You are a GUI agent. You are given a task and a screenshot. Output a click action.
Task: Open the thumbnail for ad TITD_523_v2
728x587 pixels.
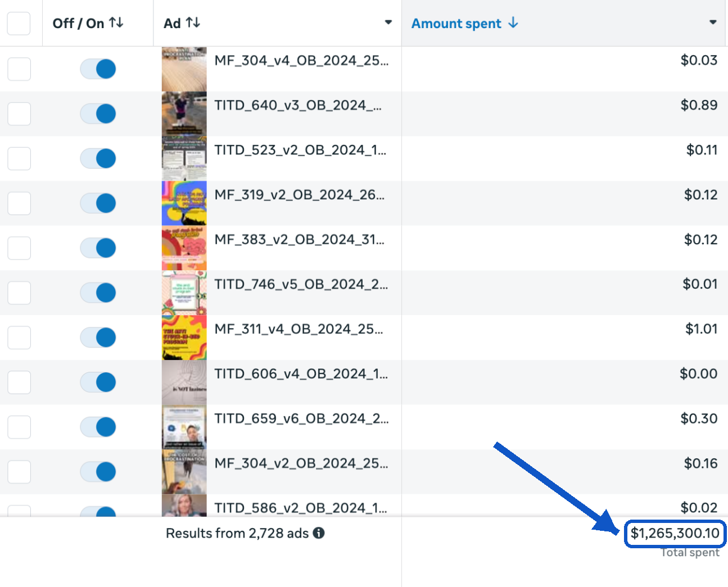[184, 158]
